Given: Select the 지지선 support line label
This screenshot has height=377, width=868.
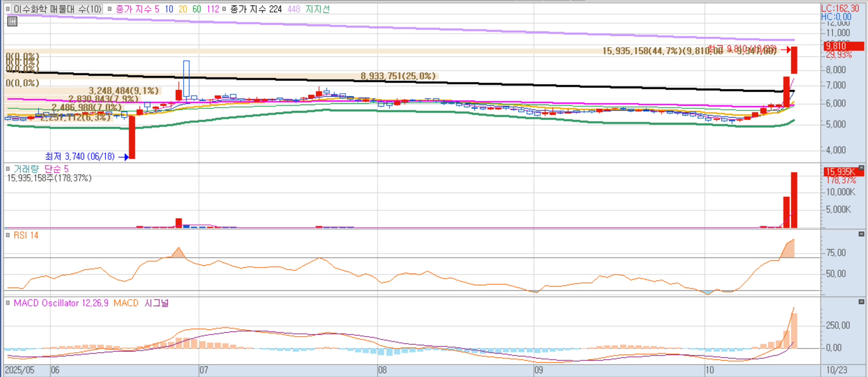Looking at the screenshot, I should point(317,9).
